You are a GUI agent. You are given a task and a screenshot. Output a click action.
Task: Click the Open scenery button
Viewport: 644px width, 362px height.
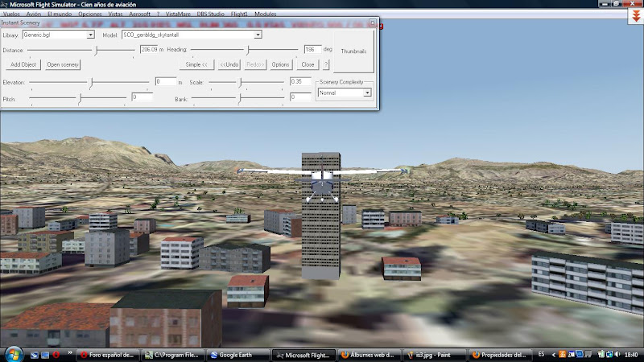63,64
